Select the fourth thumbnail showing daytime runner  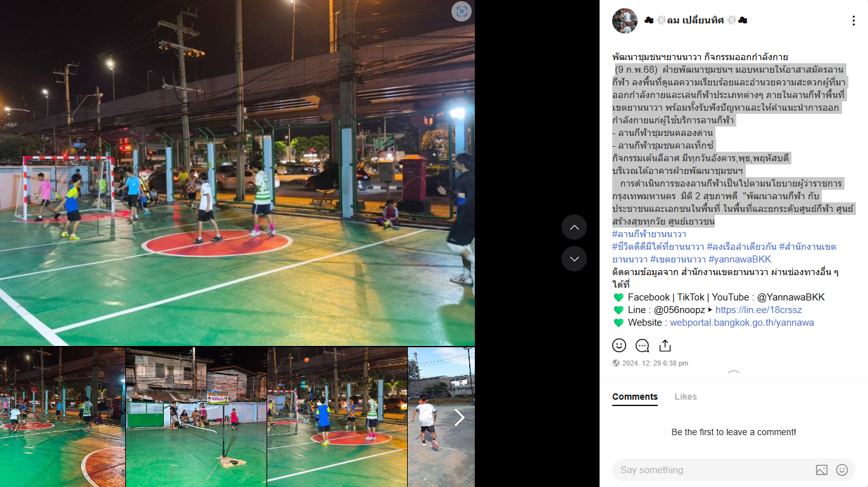[441, 417]
